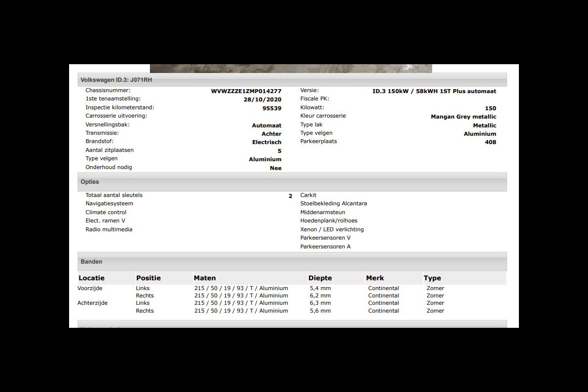Select the 5,4 mm tread depth value
This screenshot has width=588, height=392.
tap(320, 288)
